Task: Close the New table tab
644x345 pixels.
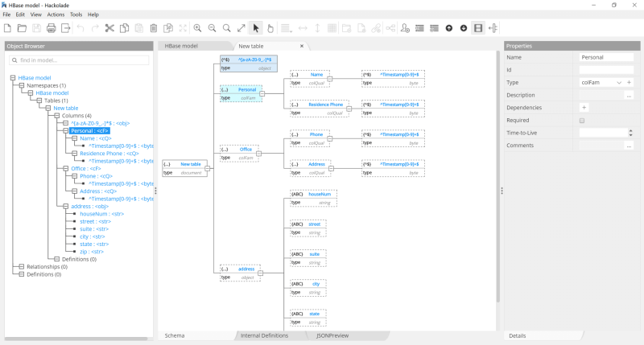Action: (x=302, y=46)
